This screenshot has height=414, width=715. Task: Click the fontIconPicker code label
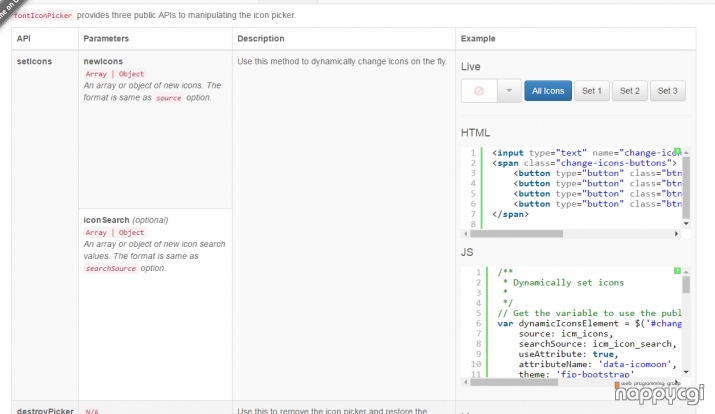43,16
